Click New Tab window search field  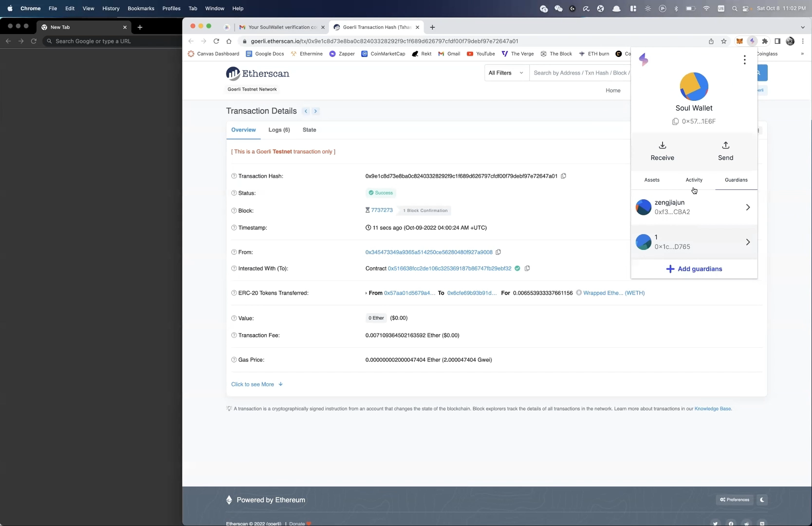click(112, 41)
